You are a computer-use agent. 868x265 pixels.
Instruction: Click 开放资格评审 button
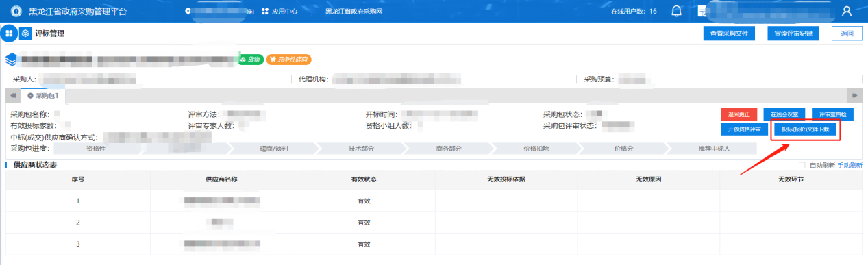tap(744, 129)
